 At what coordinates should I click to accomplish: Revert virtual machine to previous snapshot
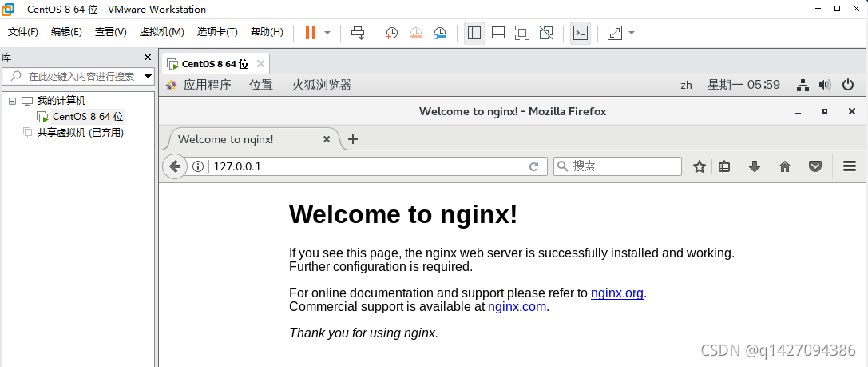click(416, 34)
